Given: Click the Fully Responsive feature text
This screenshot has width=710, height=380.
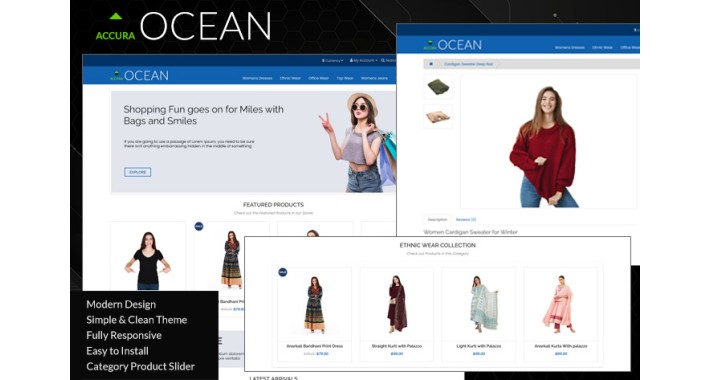Looking at the screenshot, I should click(124, 335).
